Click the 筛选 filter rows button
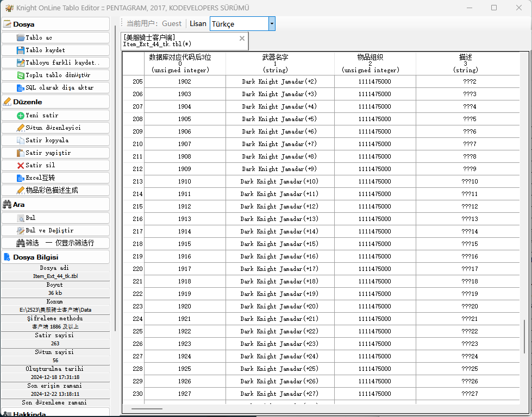The height and width of the screenshot is (417, 532). pos(55,243)
